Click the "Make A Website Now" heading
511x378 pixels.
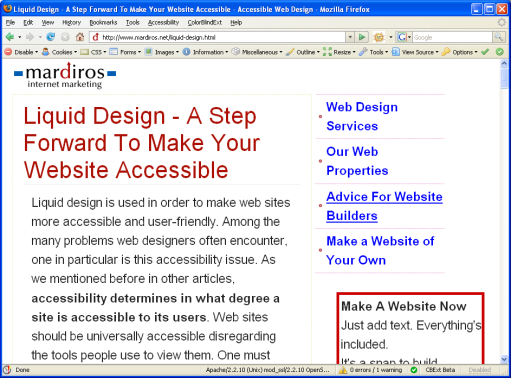(403, 306)
